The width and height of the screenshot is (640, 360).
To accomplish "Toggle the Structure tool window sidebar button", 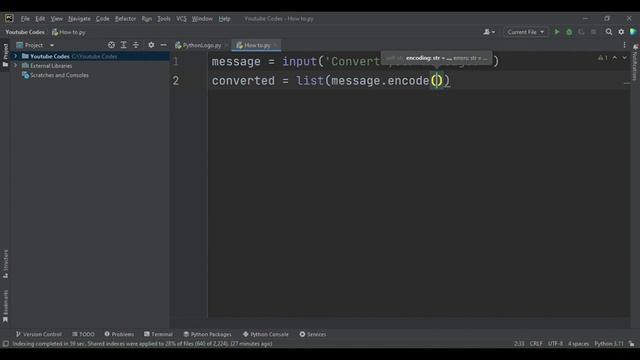I will tap(5, 264).
